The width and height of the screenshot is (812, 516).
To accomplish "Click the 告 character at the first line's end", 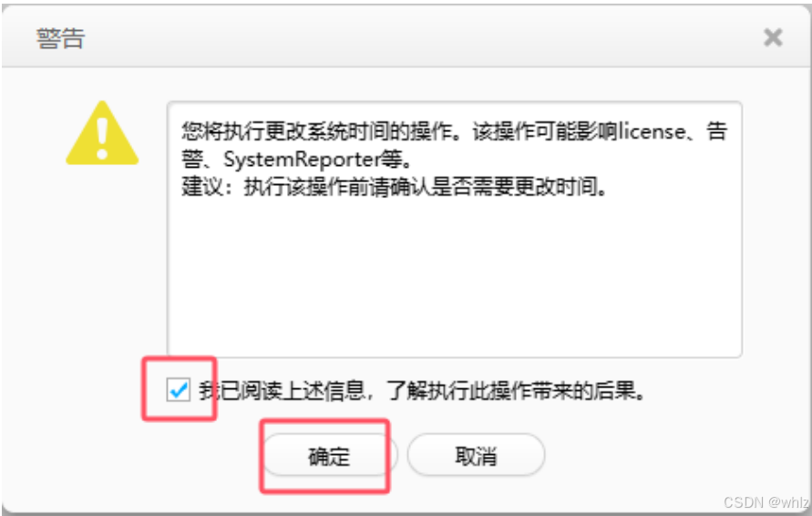I will [x=717, y=131].
